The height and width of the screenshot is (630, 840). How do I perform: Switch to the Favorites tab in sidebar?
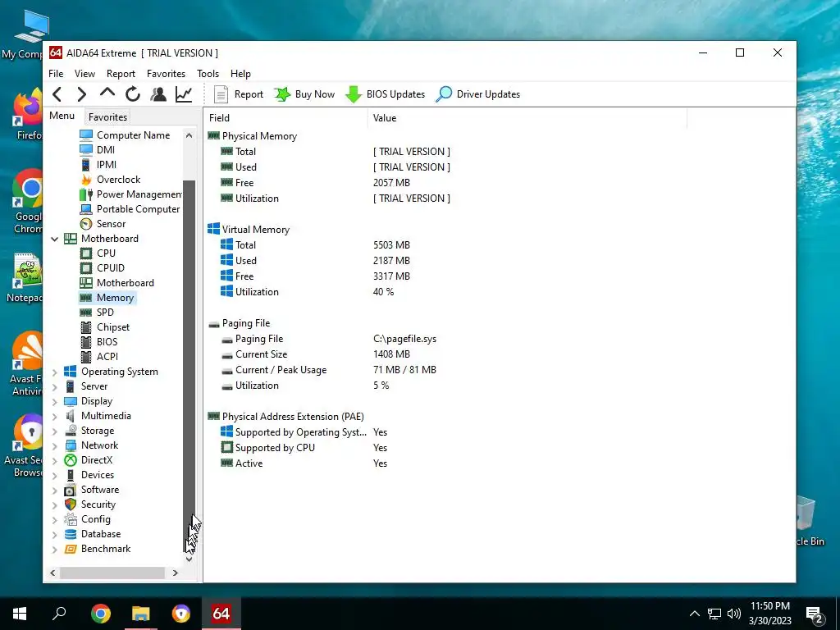click(x=107, y=116)
